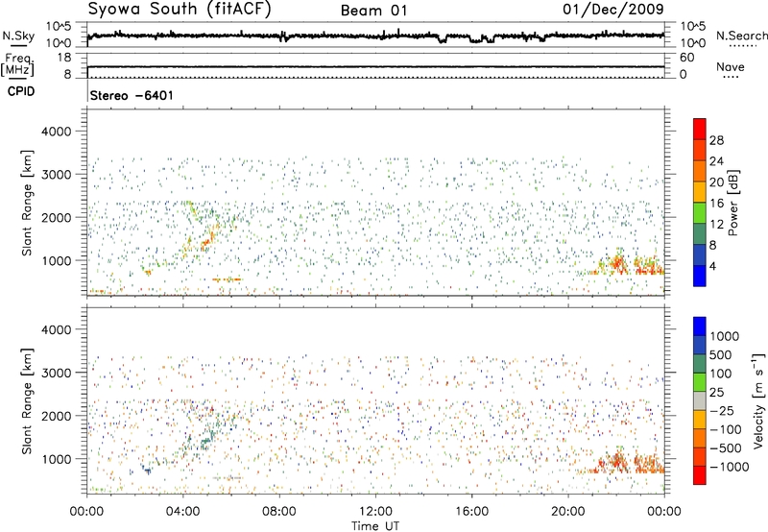The width and height of the screenshot is (768, 532).
Task: Click the '10^5' label next to N.Sky
Action: pos(59,27)
